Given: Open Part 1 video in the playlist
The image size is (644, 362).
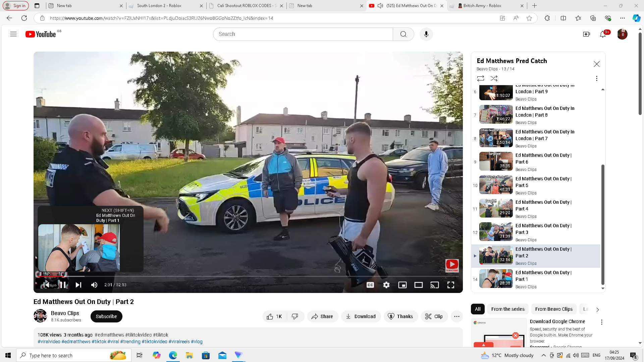Looking at the screenshot, I should pos(536,279).
